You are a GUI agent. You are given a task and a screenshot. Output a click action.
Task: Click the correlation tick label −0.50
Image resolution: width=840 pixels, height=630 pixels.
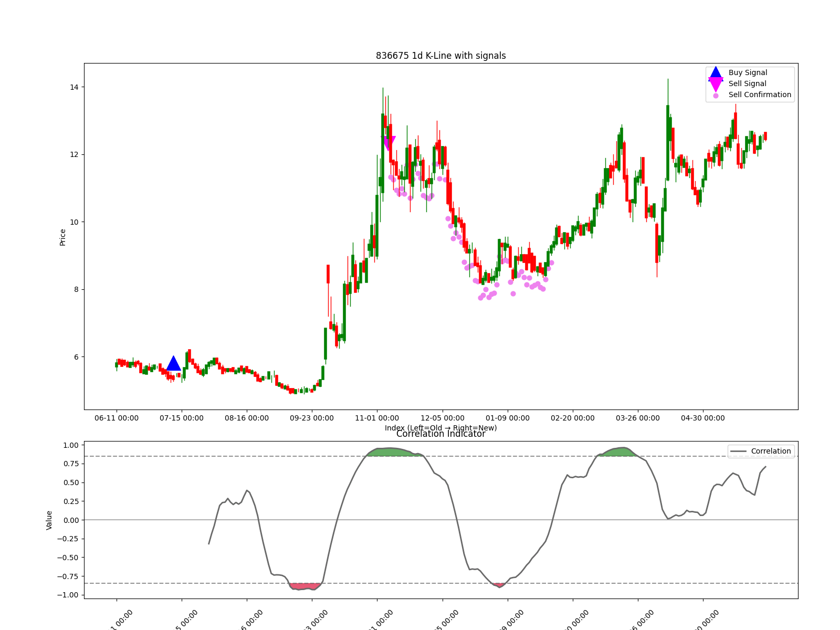click(68, 558)
